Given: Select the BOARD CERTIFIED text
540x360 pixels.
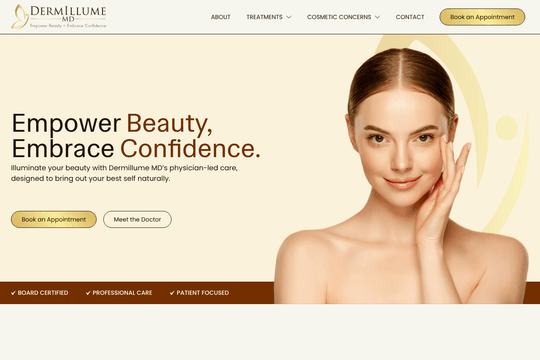Looking at the screenshot, I should pos(43,293).
